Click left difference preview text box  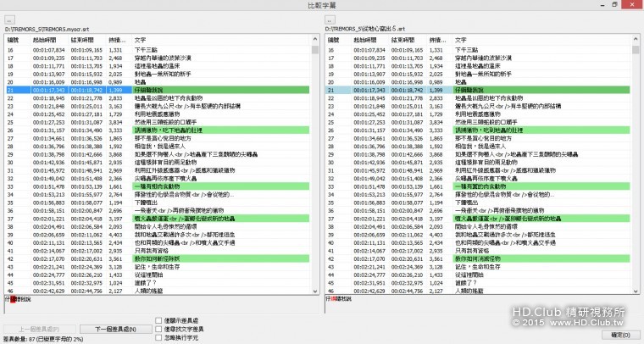coord(161,304)
